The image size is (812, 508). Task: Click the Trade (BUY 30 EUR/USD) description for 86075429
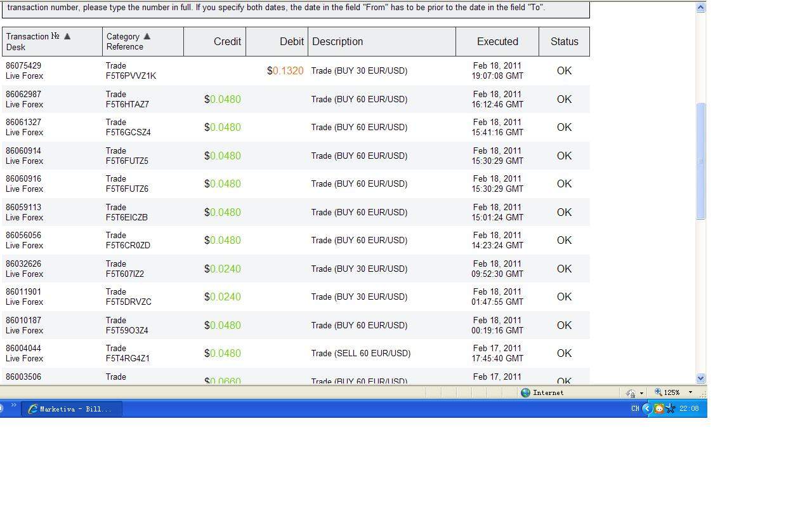coord(359,70)
